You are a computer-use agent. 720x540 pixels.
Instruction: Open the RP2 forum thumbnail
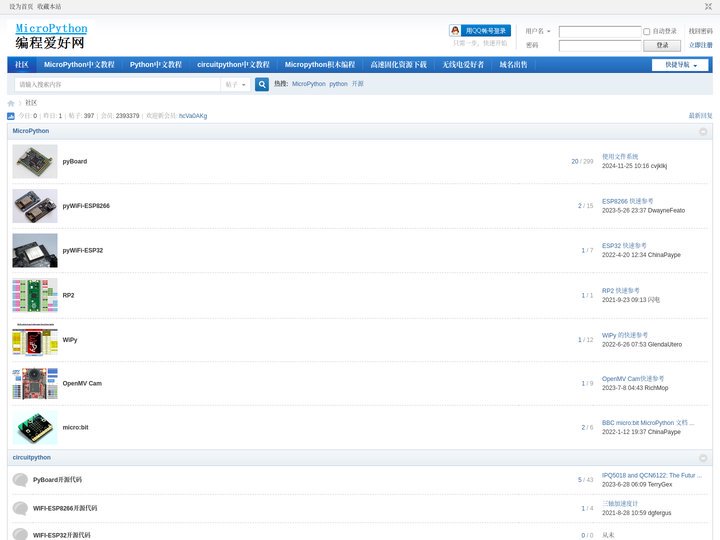(35, 295)
